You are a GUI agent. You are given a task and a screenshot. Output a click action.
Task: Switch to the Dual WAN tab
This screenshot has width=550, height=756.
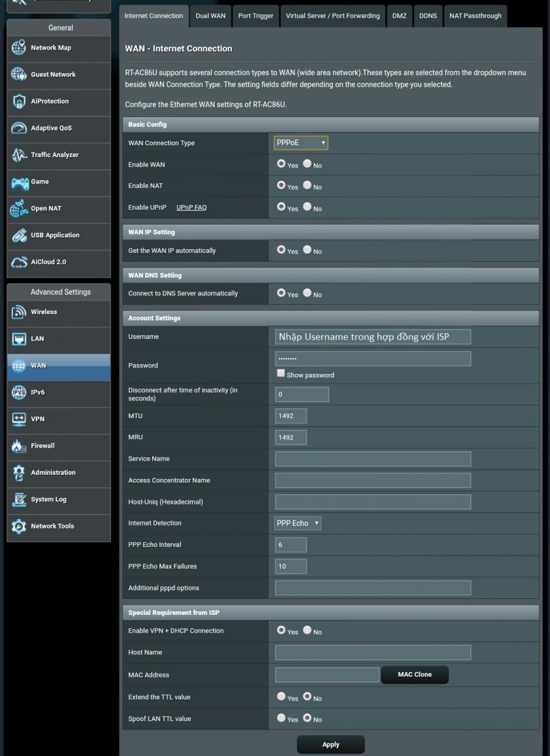pos(210,16)
